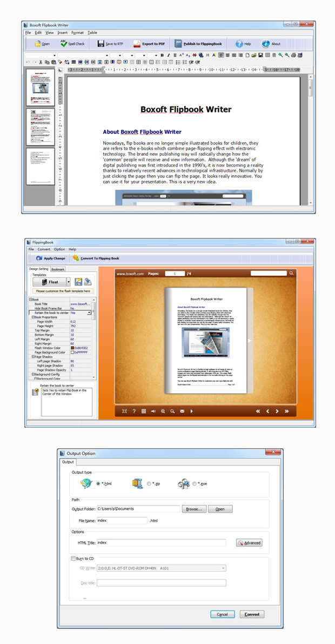335x644 pixels.
Task: Open the Table menu in Flipbook Writer
Action: (x=92, y=32)
